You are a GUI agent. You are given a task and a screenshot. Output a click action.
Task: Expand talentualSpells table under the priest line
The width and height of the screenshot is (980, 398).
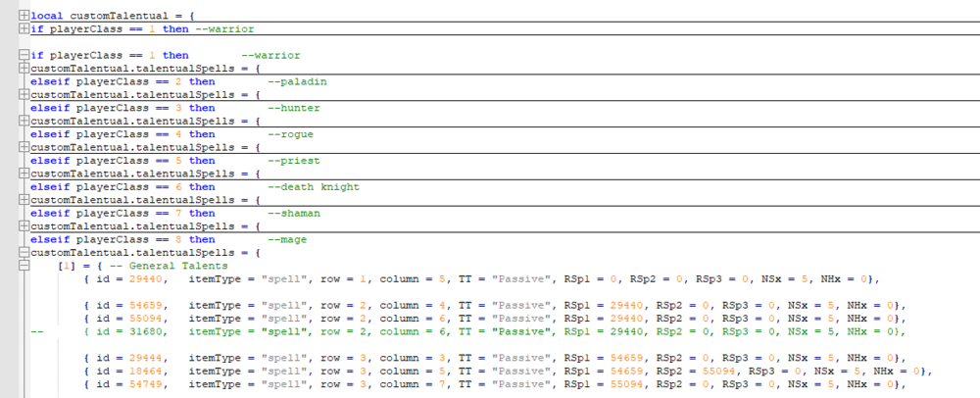24,174
